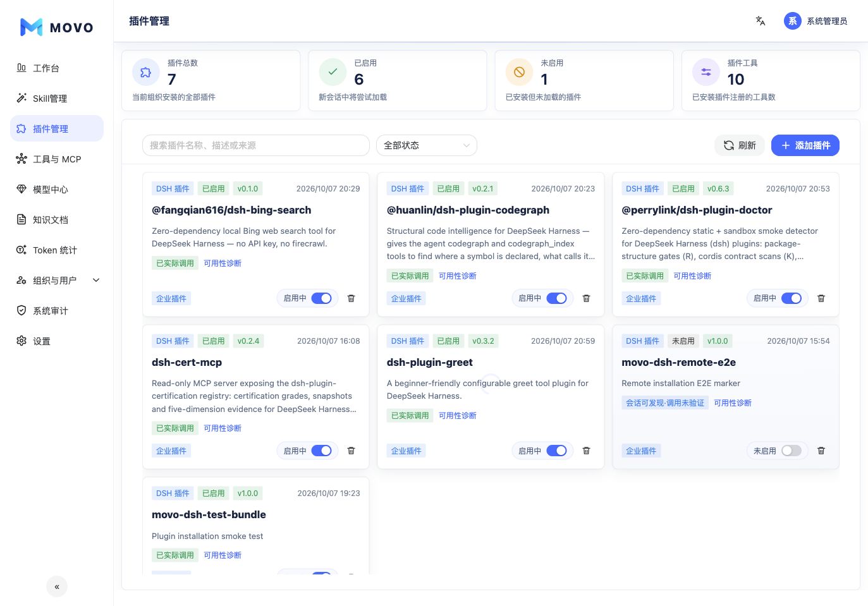Screen dimensions: 868x606
Task: Go to Skill管理 page
Action: click(57, 99)
